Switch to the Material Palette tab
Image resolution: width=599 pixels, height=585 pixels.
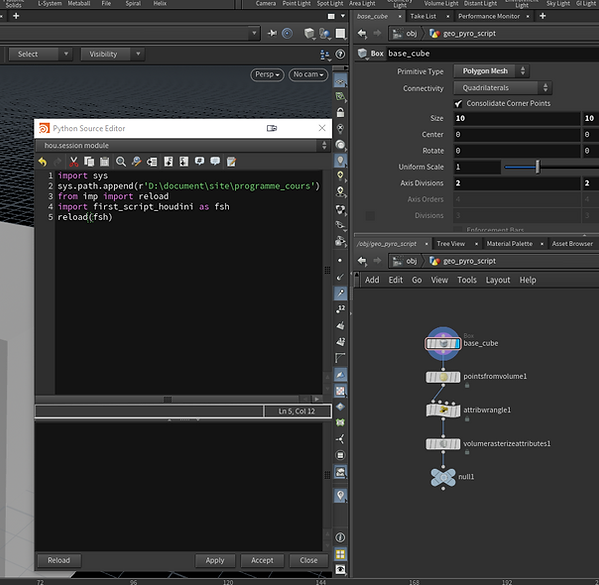pos(509,244)
